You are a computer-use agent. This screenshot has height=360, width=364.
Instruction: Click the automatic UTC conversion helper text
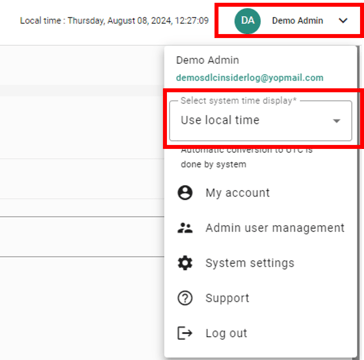(x=247, y=157)
